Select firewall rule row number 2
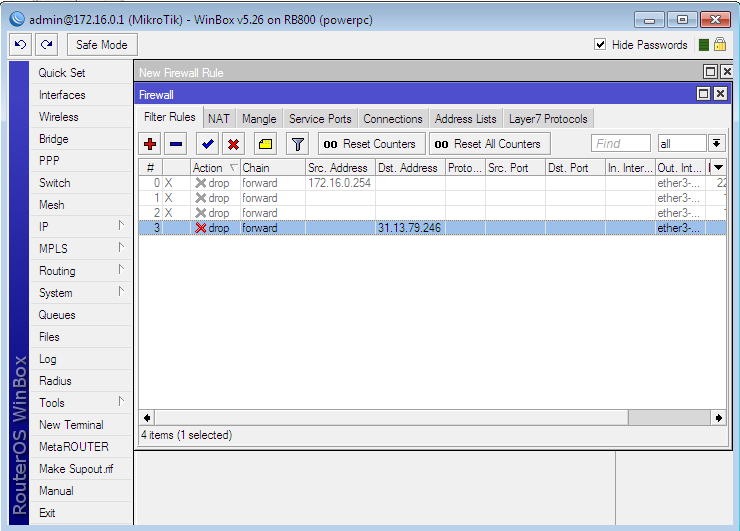The width and height of the screenshot is (740, 531). (x=432, y=213)
